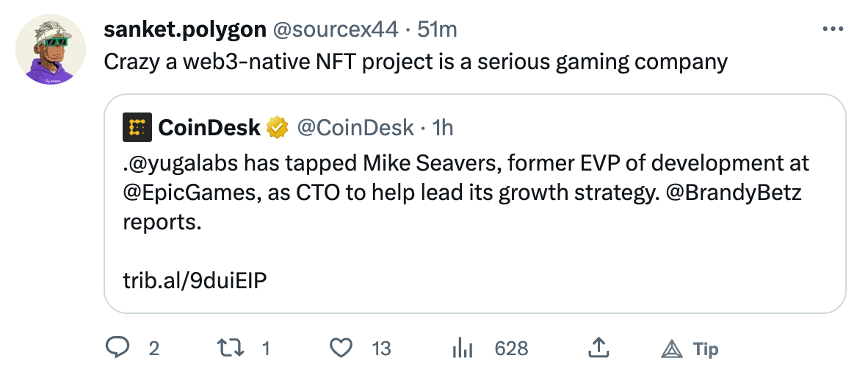Click the CoinDesk account name
868x375 pixels.
pyautogui.click(x=209, y=127)
